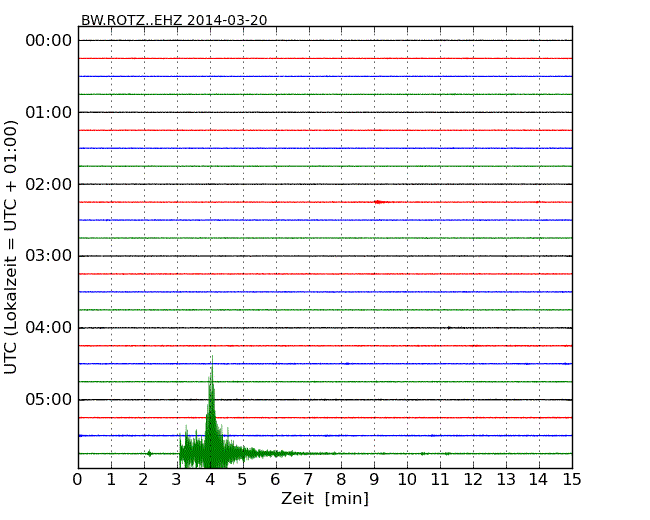This screenshot has height=520, width=650.
Task: Click x-axis tick label 12
Action: [x=473, y=480]
